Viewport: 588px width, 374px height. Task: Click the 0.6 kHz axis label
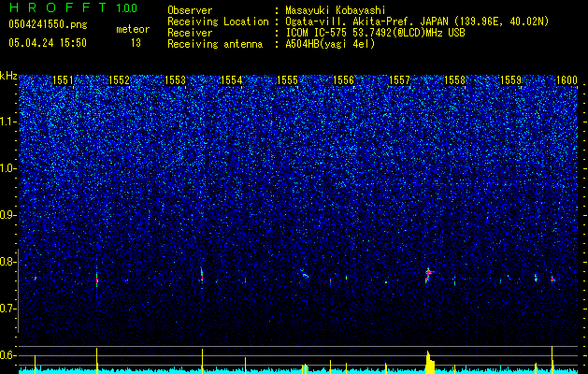click(7, 355)
